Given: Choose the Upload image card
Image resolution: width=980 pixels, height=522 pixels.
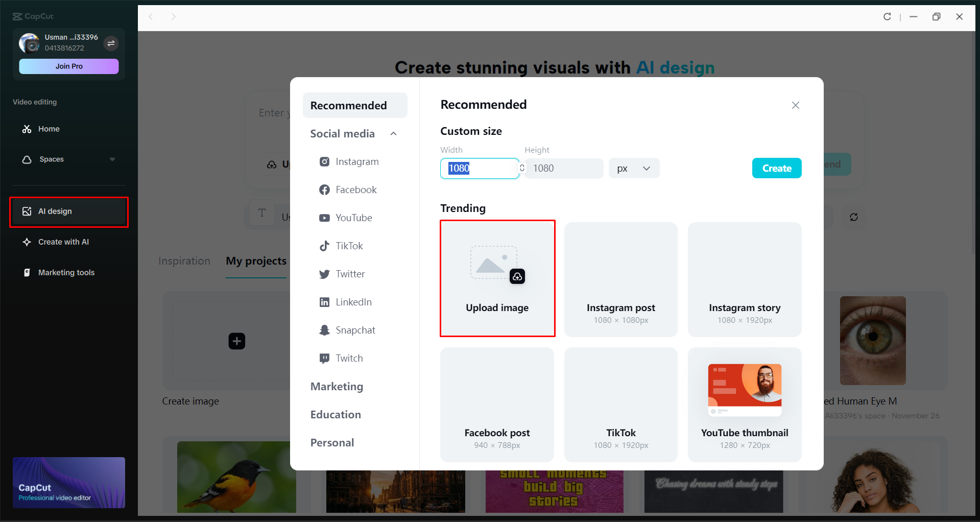Looking at the screenshot, I should 497,279.
